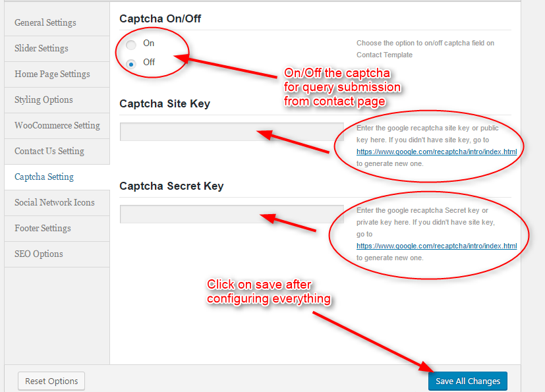Select the Off radio button for captcha
The image size is (545, 392).
click(131, 63)
